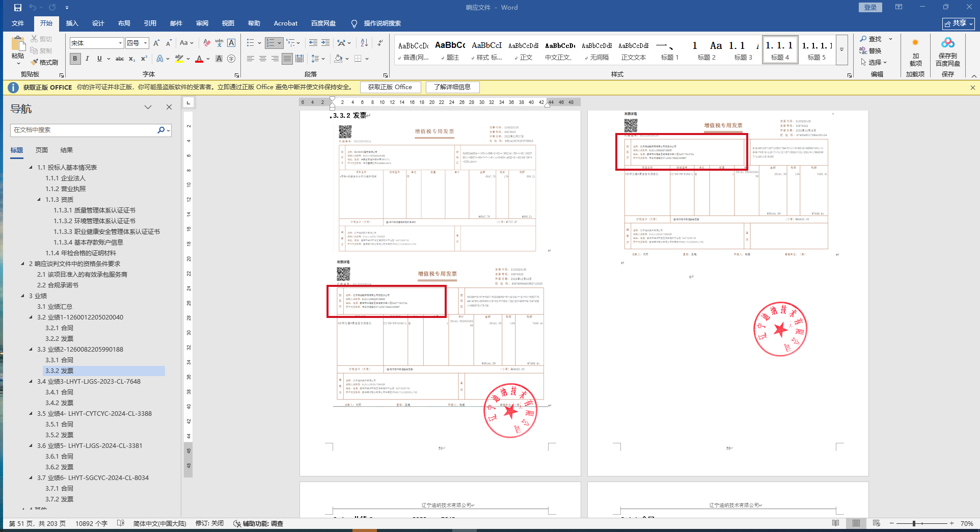Click the sort A-Z icon
Viewport: 980px width, 532px height.
point(364,43)
